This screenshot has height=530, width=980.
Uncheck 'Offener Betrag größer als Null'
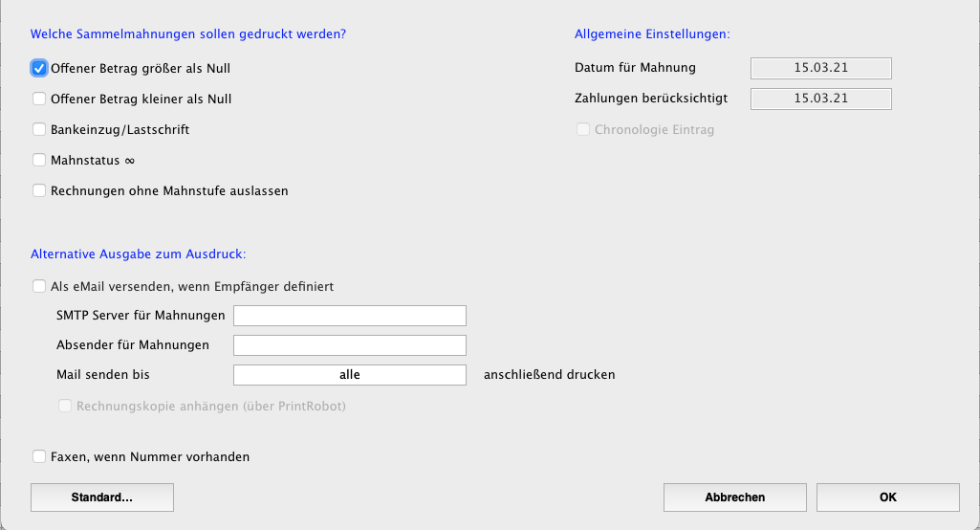tap(39, 69)
